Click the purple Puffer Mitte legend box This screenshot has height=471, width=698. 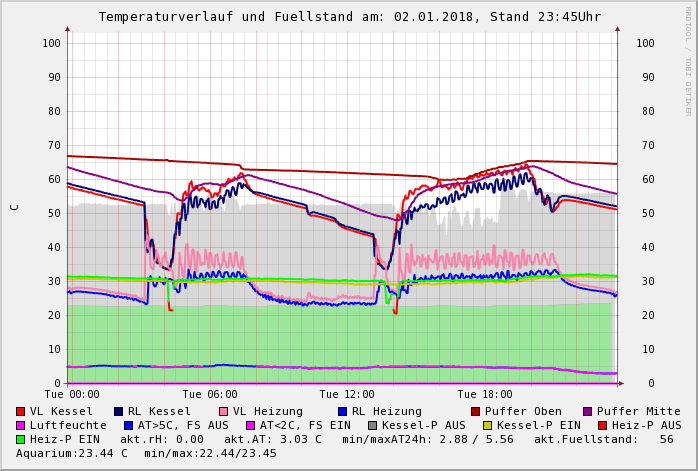pos(588,411)
